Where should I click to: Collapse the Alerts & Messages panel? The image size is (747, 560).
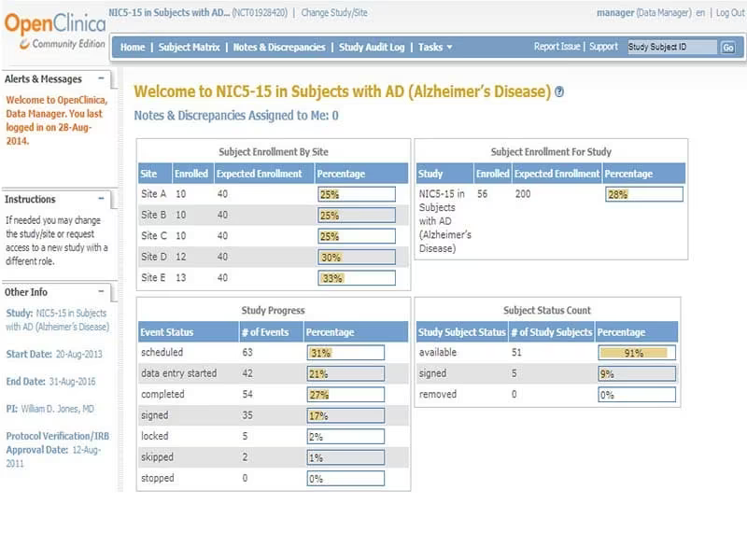pos(101,78)
